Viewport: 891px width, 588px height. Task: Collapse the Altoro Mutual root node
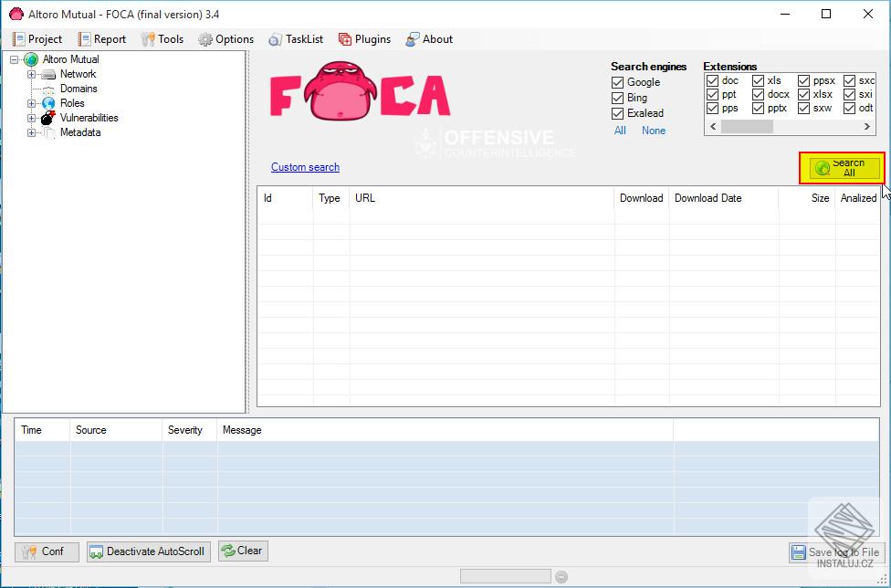click(15, 59)
